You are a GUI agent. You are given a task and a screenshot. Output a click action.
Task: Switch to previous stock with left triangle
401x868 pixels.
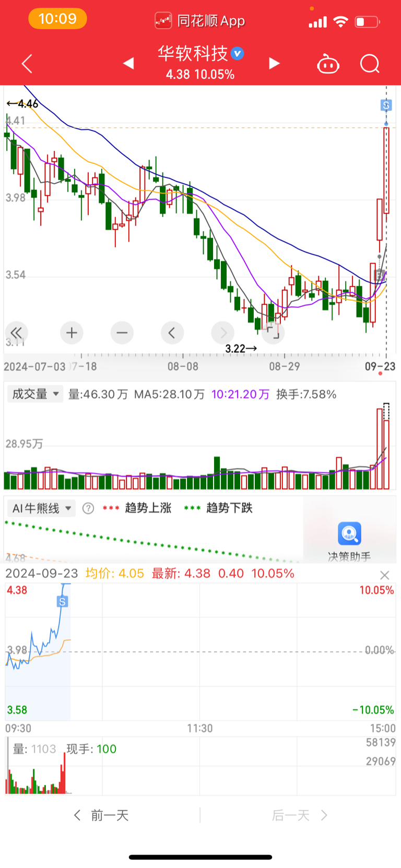pyautogui.click(x=128, y=64)
